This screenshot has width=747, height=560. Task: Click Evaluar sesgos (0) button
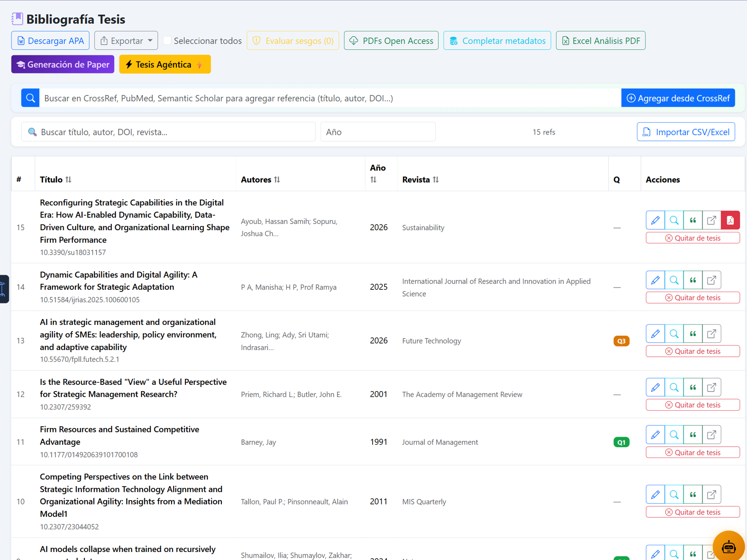(x=293, y=40)
